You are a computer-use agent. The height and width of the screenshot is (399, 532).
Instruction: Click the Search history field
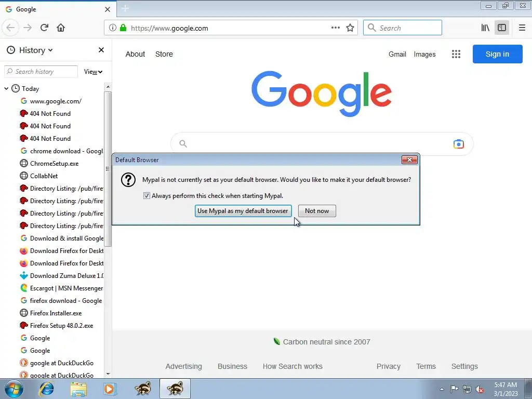tap(41, 72)
